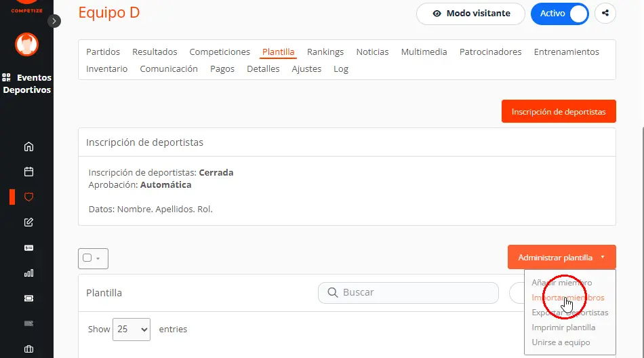Enable Modo visitante view

coord(470,14)
